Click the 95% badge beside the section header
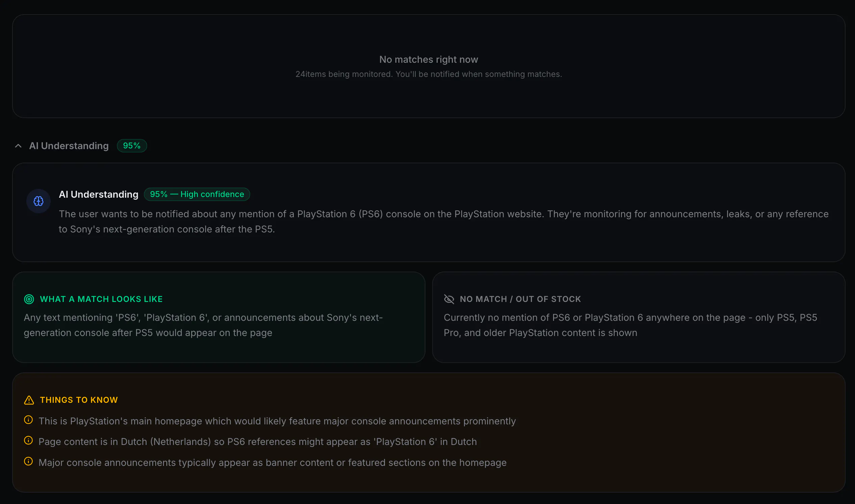Screen dimensions: 855x504 point(132,146)
